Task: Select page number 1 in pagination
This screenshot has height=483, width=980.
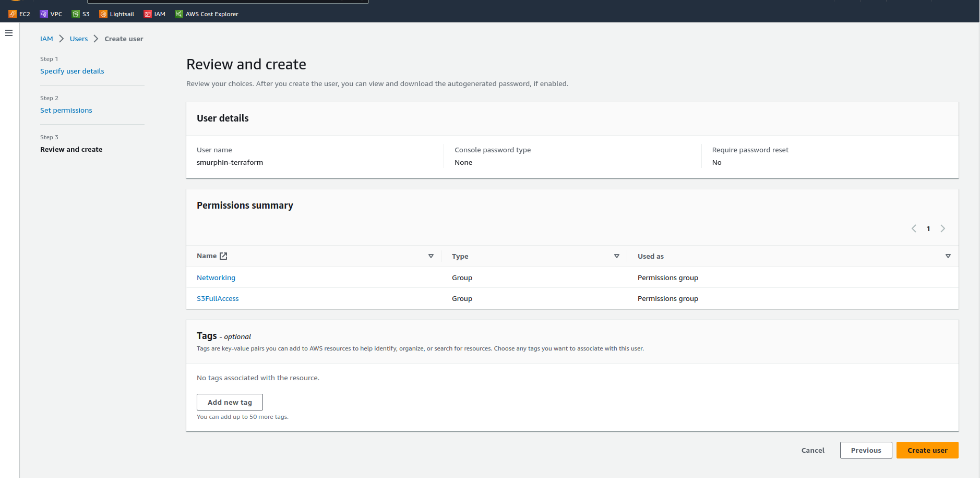Action: point(928,228)
